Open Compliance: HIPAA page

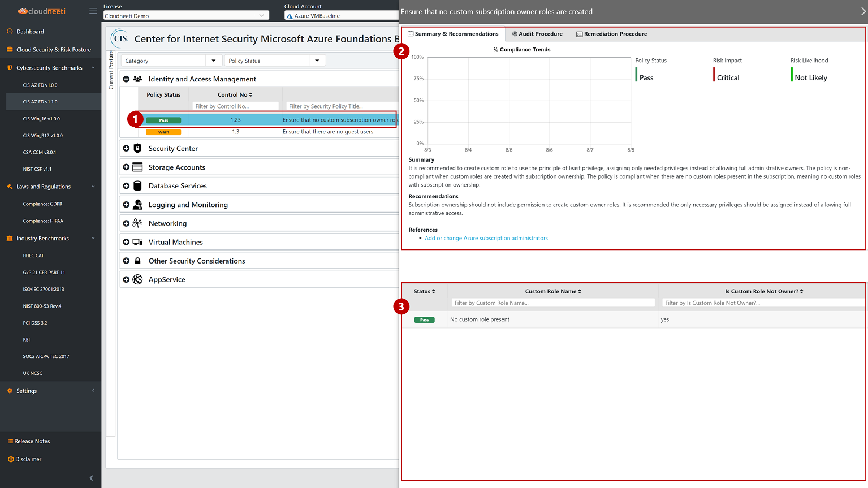pyautogui.click(x=43, y=221)
